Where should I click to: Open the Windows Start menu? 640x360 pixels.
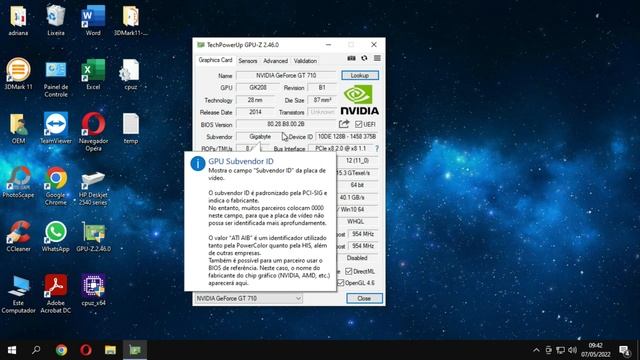tap(12, 350)
